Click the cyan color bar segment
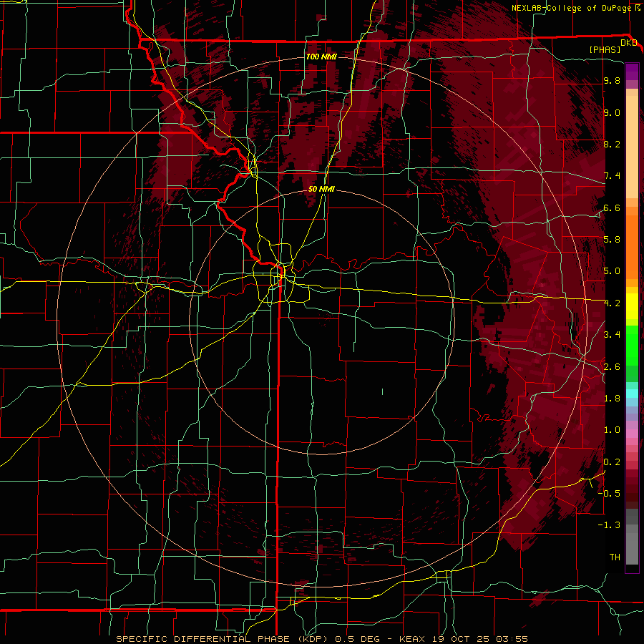Screen dimensions: 644x644 (632, 394)
